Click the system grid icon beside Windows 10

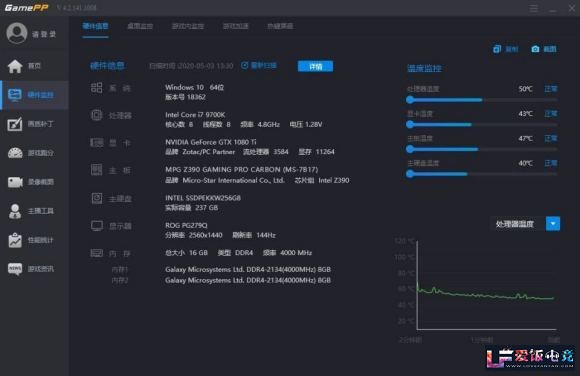[x=97, y=88]
